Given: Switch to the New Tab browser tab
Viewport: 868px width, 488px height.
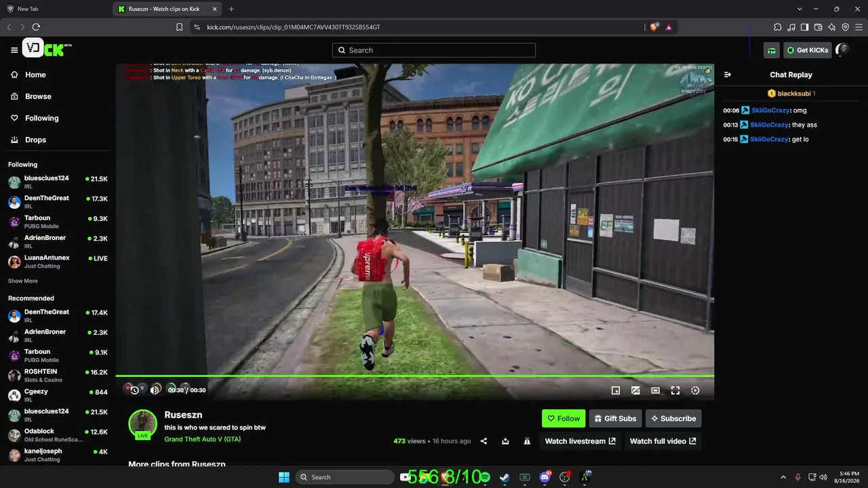Looking at the screenshot, I should coord(56,9).
